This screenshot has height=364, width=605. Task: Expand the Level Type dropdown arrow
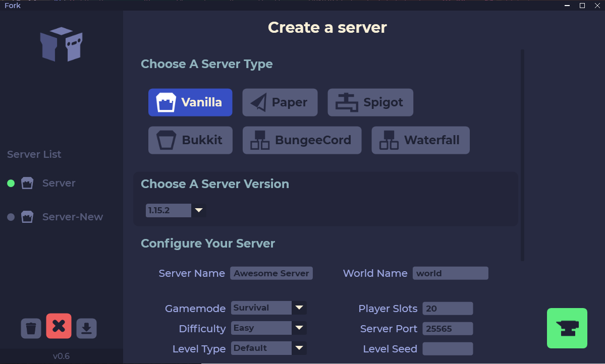pos(299,348)
